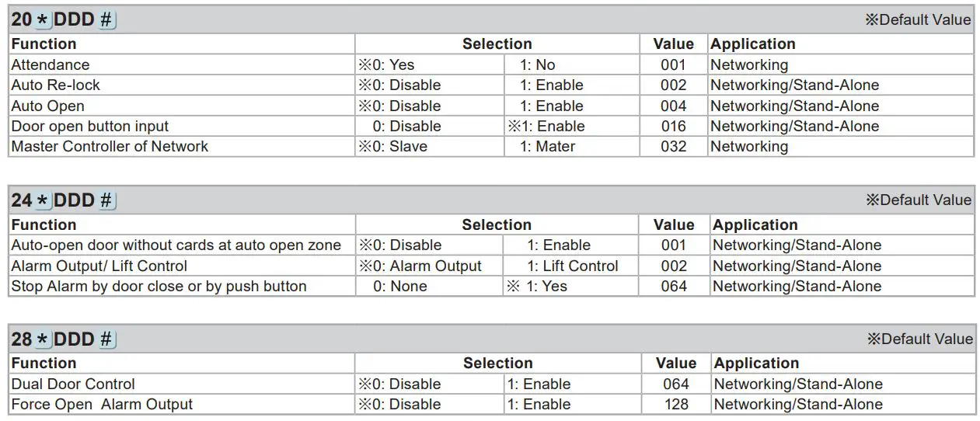Click "1: Mater" in Master Controller row
Screen dimensions: 980x421
click(x=548, y=147)
